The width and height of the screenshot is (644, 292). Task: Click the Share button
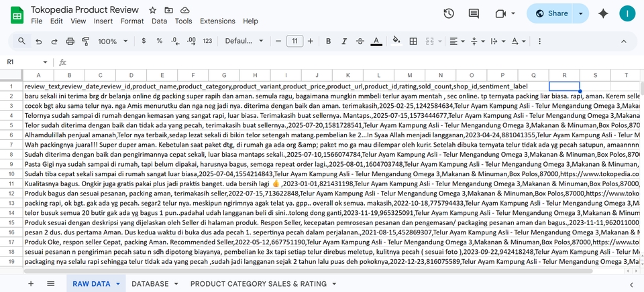(550, 13)
